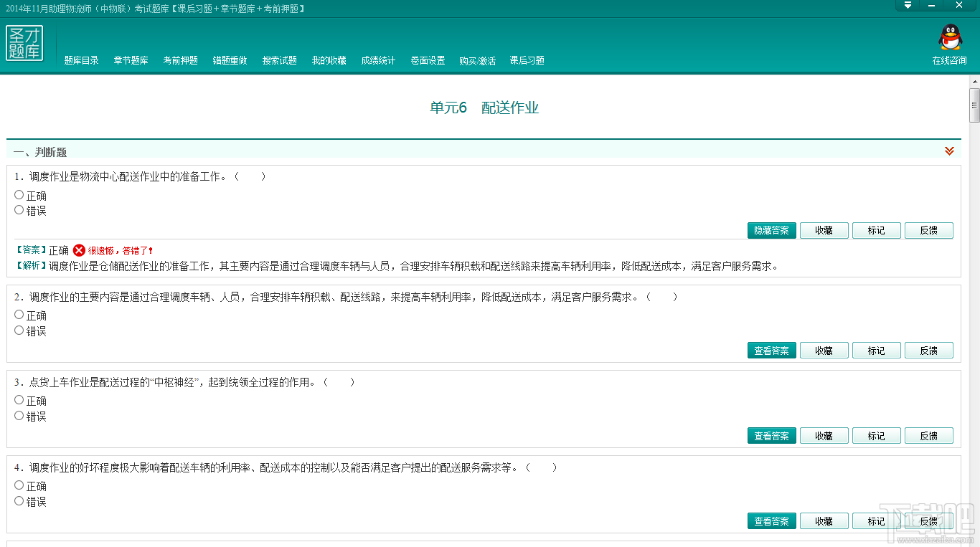Image resolution: width=980 pixels, height=547 pixels.
Task: Click 标记 button for question 1
Action: 877,230
